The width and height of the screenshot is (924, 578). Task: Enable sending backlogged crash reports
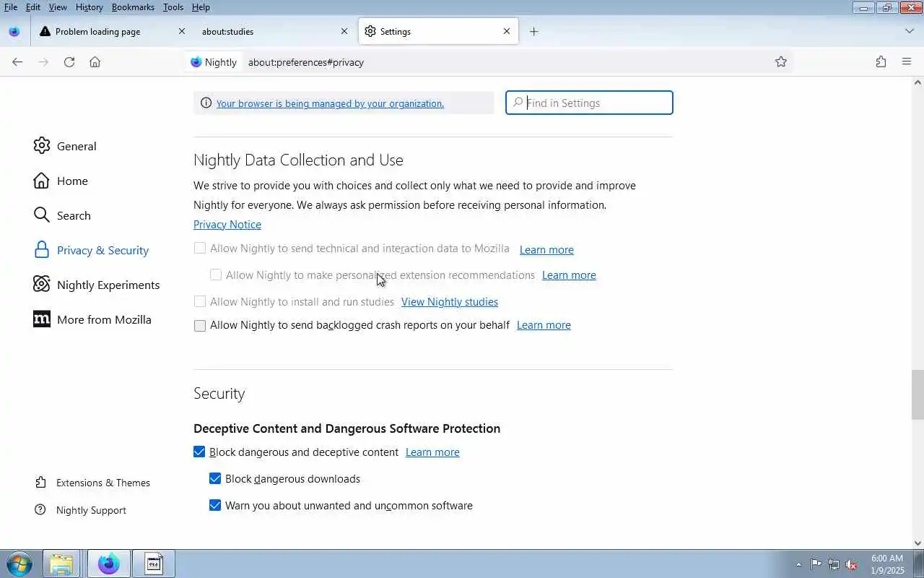(200, 326)
